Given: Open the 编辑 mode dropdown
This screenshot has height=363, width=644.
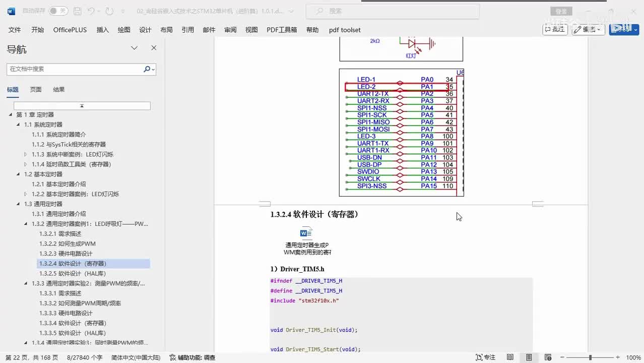Looking at the screenshot, I should pos(588,29).
